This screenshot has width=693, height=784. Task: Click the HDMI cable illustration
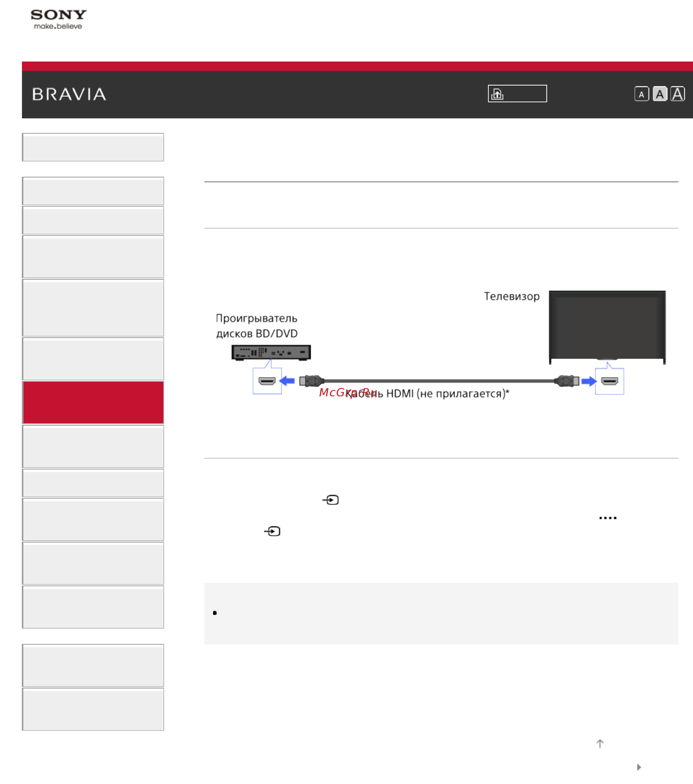point(439,381)
